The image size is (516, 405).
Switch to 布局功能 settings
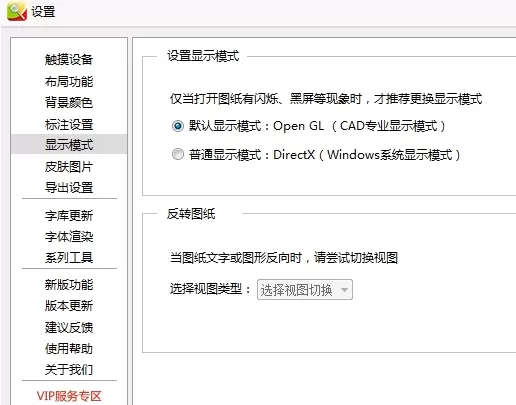[x=69, y=81]
